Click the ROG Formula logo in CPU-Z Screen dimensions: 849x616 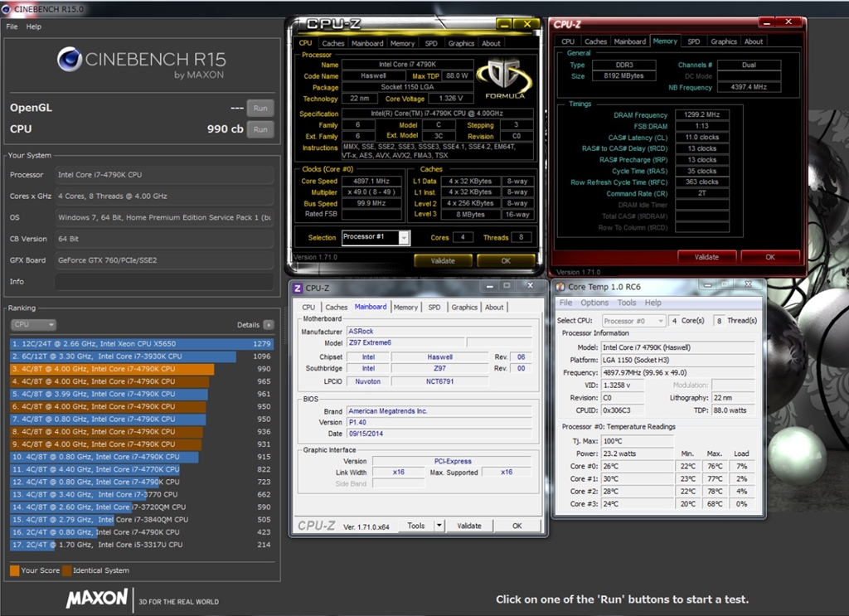coord(504,80)
